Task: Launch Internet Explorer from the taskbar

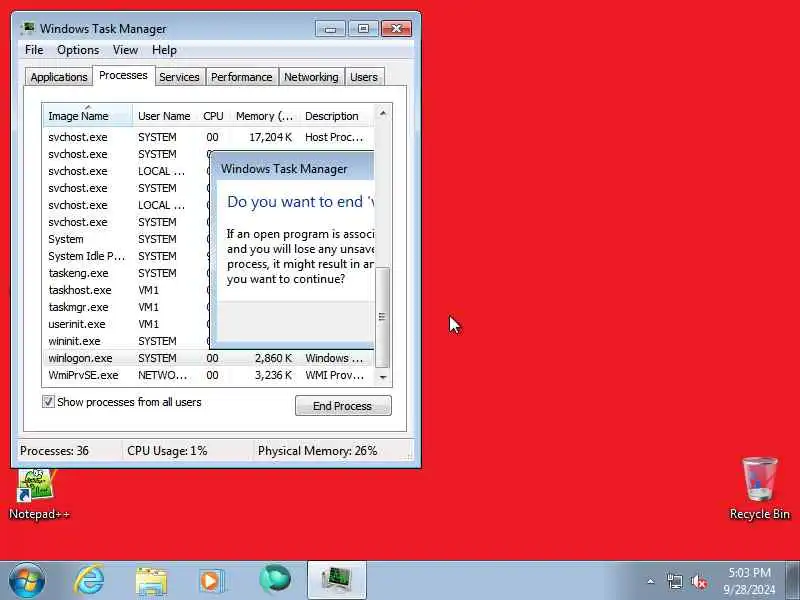Action: click(x=89, y=581)
